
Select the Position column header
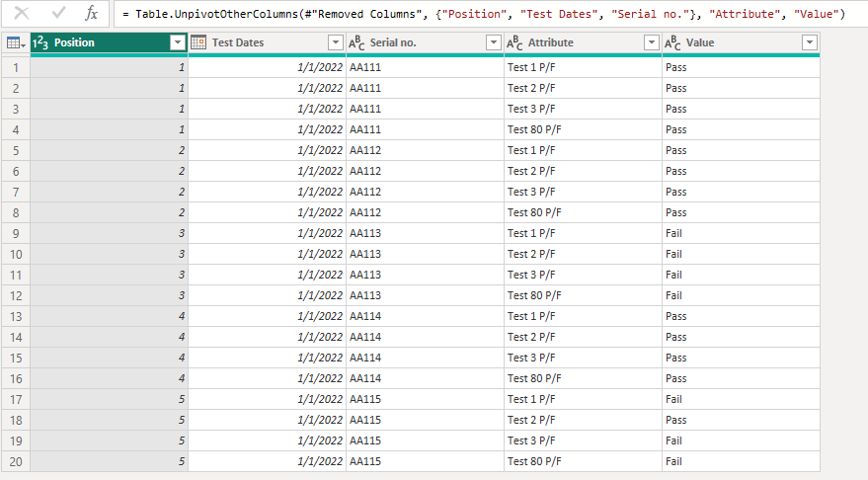coord(109,42)
